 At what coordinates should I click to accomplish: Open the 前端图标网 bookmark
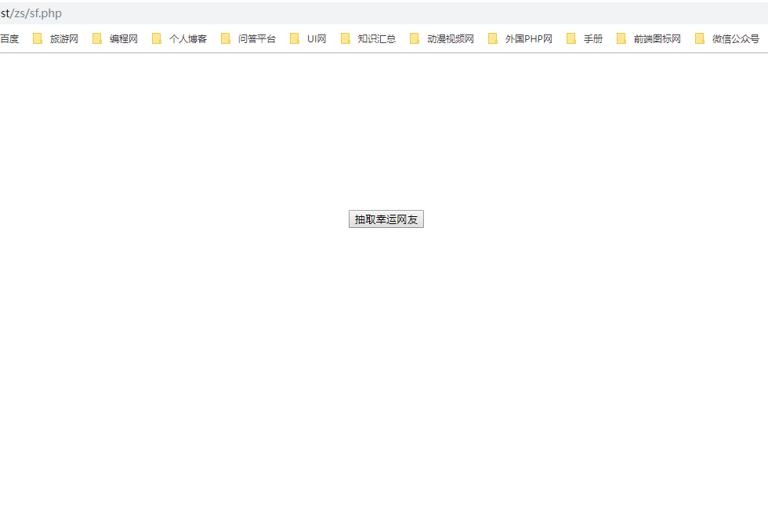click(x=658, y=38)
